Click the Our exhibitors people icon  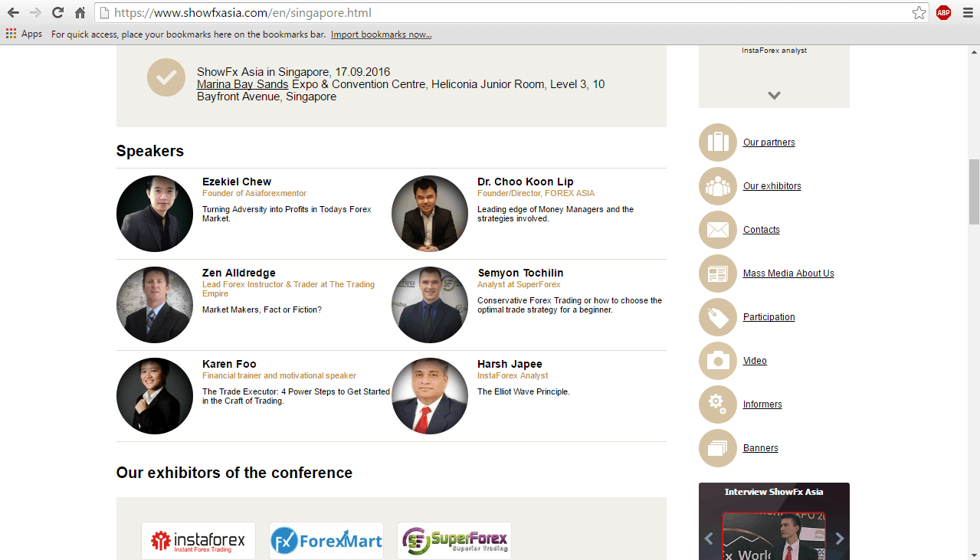point(718,186)
